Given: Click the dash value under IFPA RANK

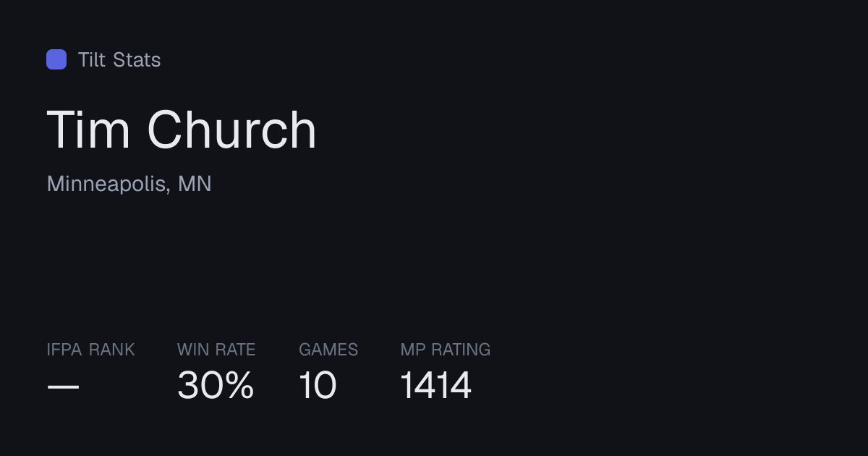Looking at the screenshot, I should click(x=63, y=387).
